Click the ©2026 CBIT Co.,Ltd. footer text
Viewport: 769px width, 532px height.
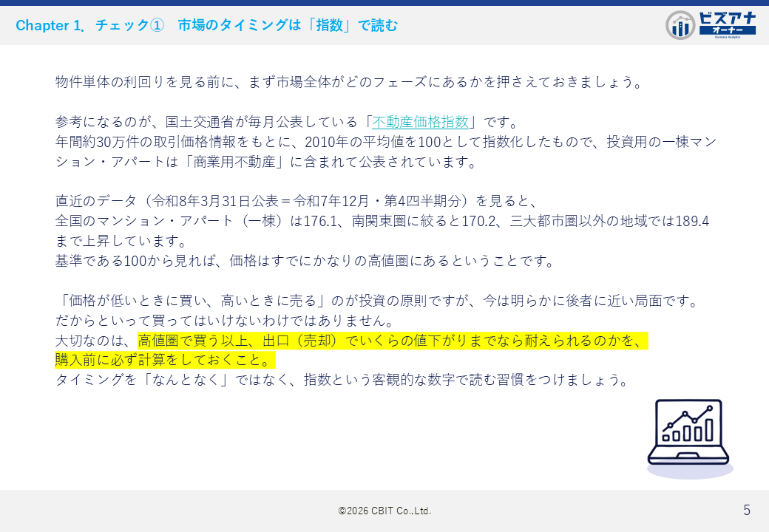click(x=384, y=511)
